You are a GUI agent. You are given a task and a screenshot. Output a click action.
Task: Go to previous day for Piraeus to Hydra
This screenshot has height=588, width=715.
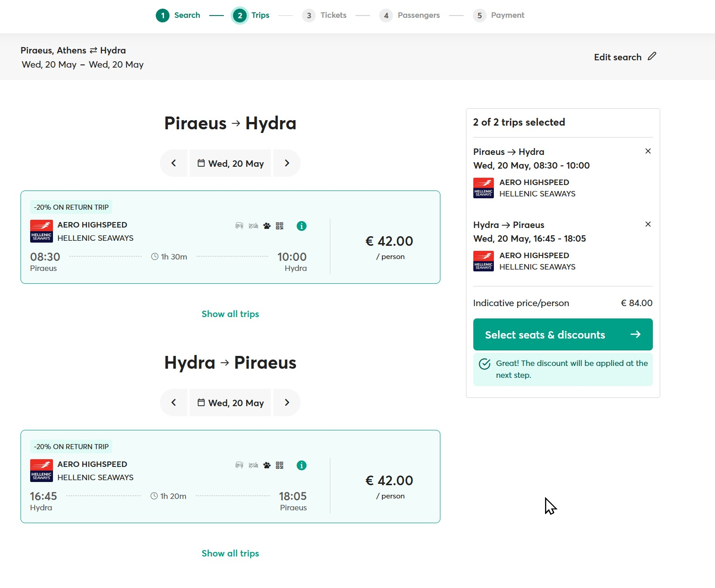pos(174,163)
